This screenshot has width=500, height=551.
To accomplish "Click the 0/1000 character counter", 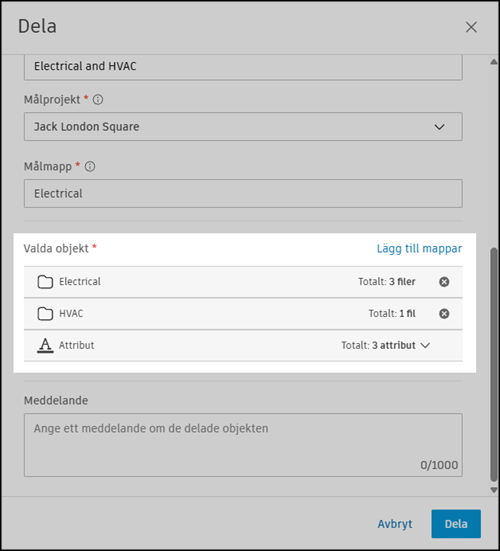I will pos(439,465).
